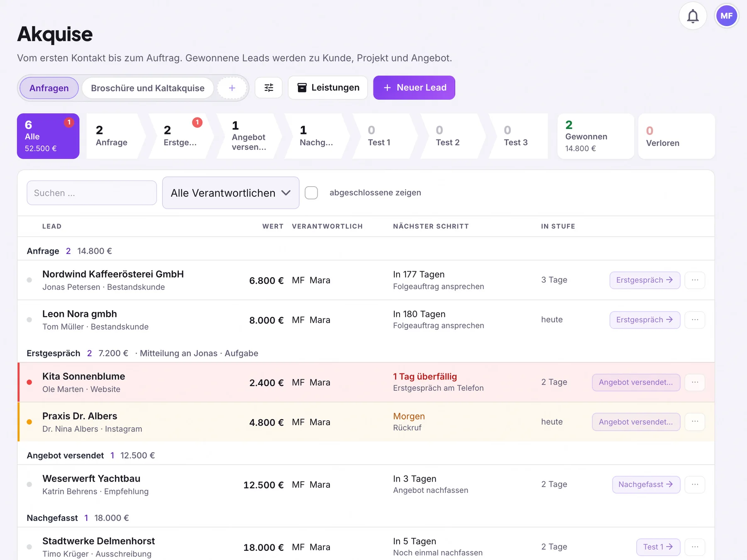Open the lead 'Weserwerft Yachtbau'
This screenshot has height=560, width=747.
[x=91, y=478]
